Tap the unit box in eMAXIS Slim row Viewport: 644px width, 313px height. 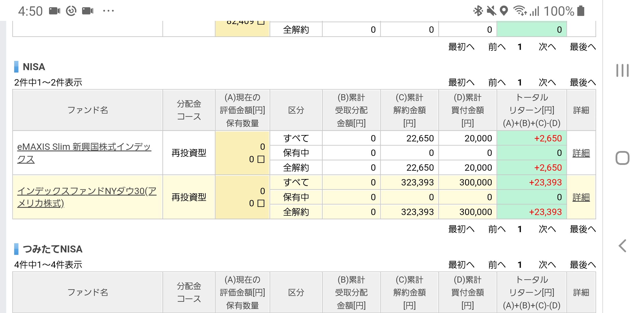261,159
